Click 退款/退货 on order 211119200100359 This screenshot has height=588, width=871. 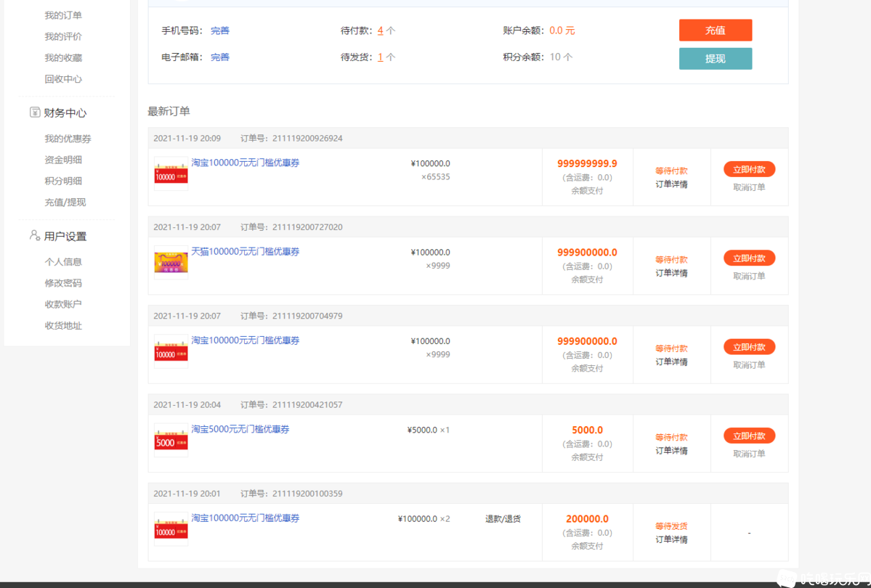pyautogui.click(x=503, y=519)
